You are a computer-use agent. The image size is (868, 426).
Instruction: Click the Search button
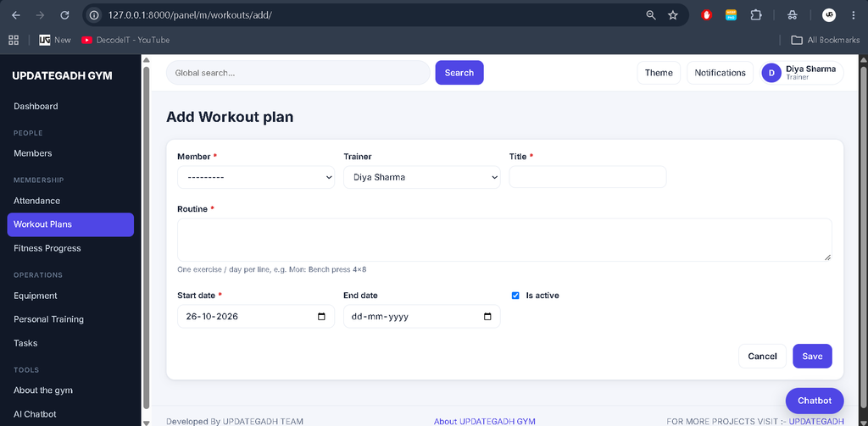[x=459, y=73]
